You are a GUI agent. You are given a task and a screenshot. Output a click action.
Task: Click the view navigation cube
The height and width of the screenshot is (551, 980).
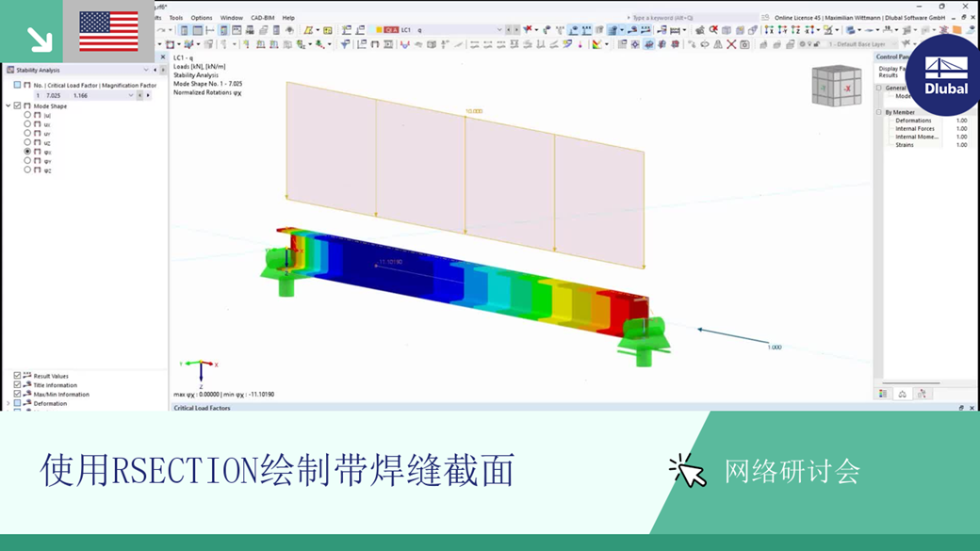pos(836,86)
